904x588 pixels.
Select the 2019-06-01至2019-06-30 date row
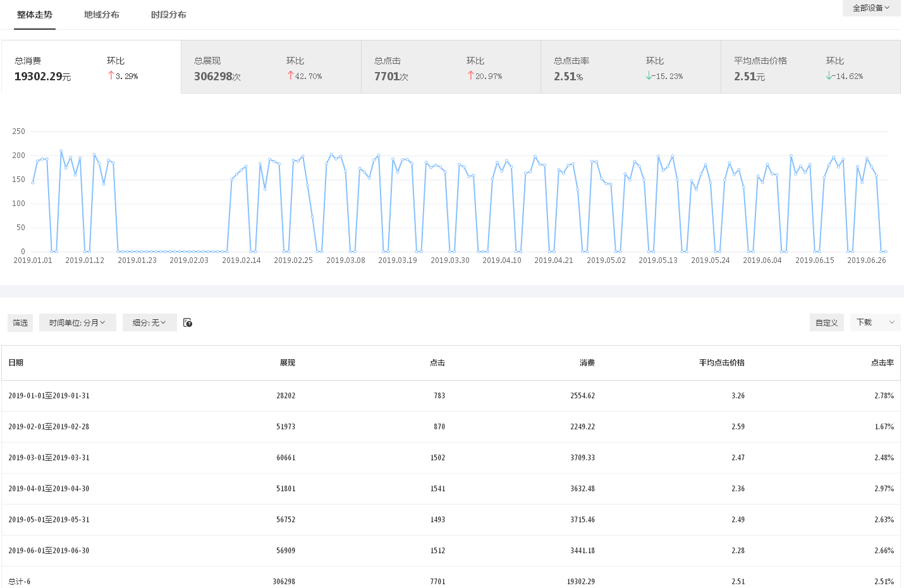click(x=451, y=551)
